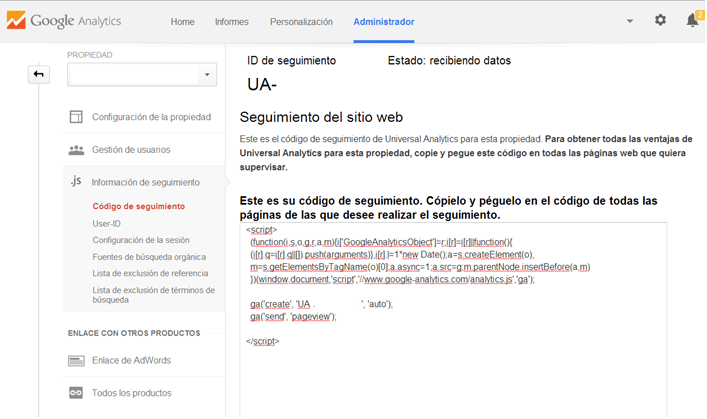The height and width of the screenshot is (419, 707).
Task: Open the settings gear icon
Action: (660, 20)
